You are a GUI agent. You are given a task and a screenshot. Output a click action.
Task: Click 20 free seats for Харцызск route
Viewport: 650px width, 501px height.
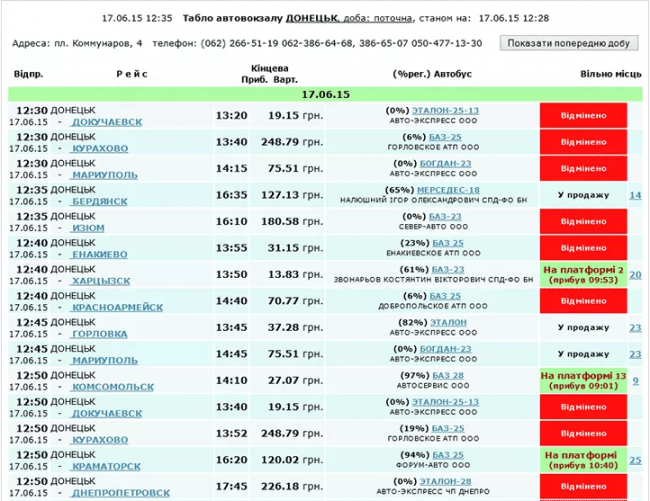point(635,275)
